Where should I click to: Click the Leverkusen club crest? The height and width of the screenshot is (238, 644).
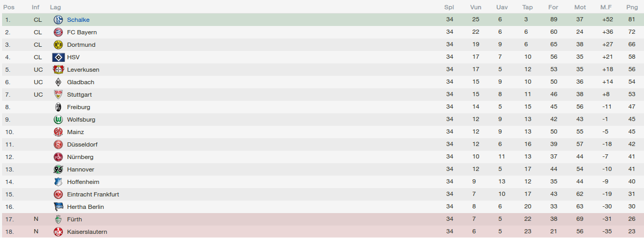[x=58, y=70]
